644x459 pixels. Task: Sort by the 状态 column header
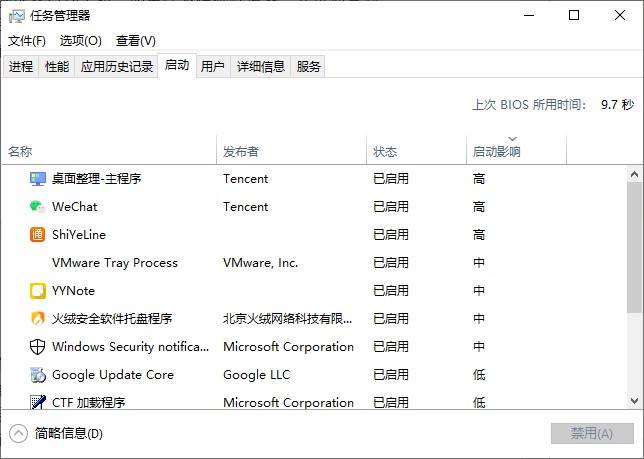point(386,152)
